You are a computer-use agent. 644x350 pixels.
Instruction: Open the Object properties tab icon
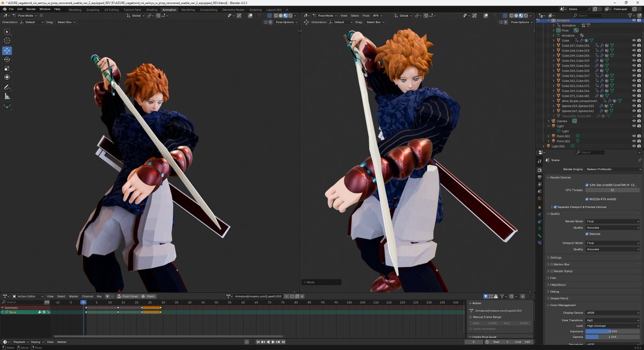(539, 207)
